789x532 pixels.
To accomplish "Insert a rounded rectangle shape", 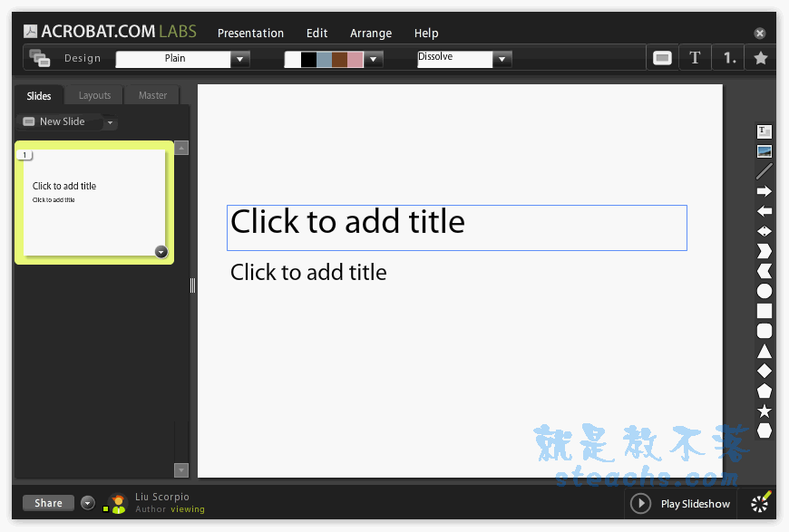I will [765, 331].
